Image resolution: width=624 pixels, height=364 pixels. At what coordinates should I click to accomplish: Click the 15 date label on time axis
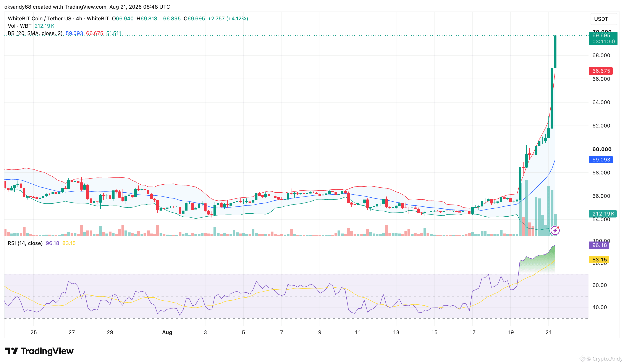pyautogui.click(x=434, y=333)
